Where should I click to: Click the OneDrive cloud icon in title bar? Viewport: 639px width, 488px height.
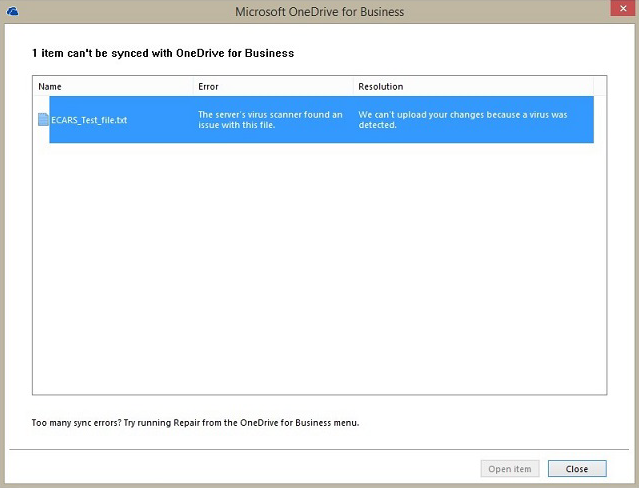pos(13,11)
